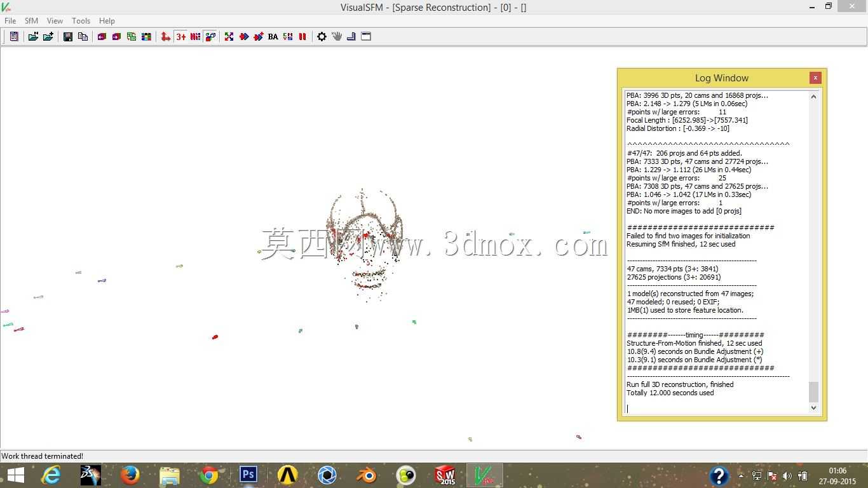Image resolution: width=868 pixels, height=488 pixels.
Task: Go to next model with right-arrow icon
Action: pos(116,37)
